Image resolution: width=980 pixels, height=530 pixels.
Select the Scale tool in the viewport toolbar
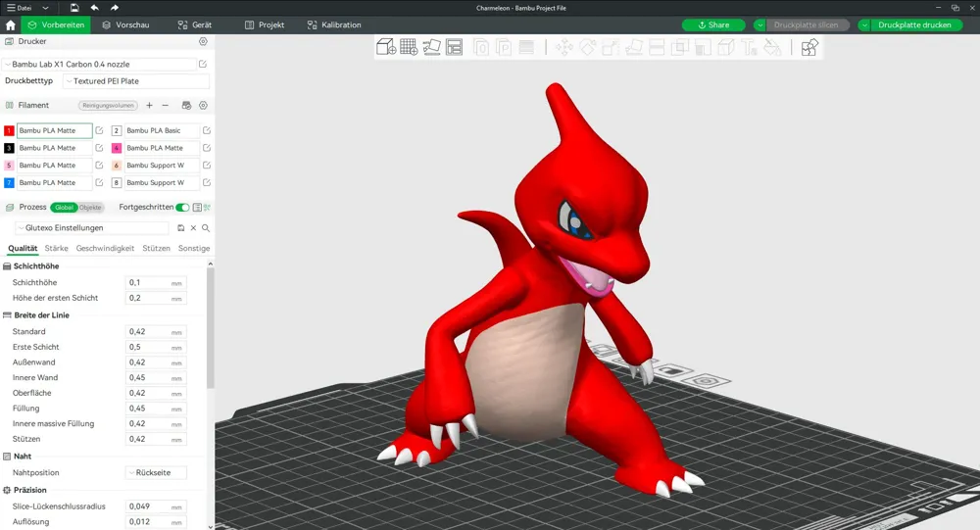click(x=610, y=47)
